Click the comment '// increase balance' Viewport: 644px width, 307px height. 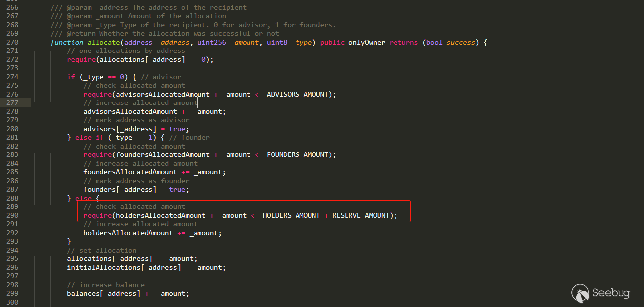105,285
